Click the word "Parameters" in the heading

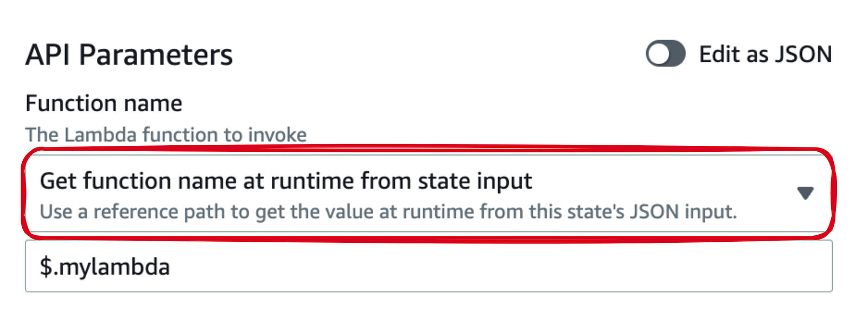(x=156, y=55)
